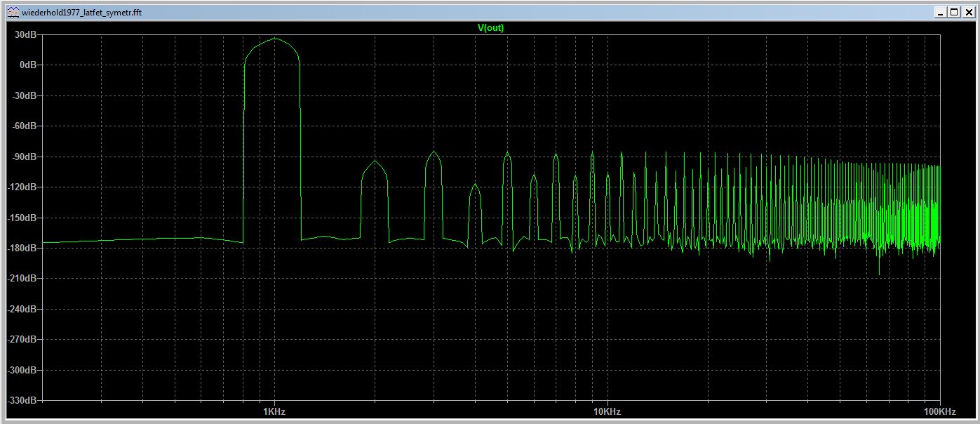
Task: Maximize the FFT plot window
Action: click(953, 12)
